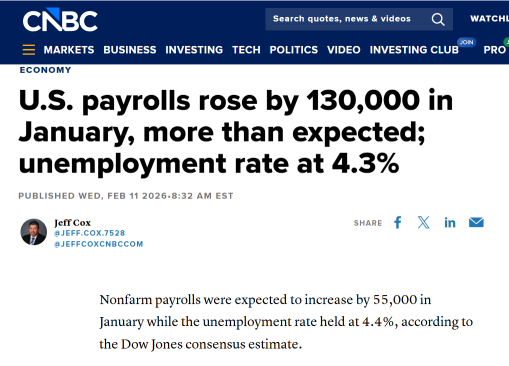Viewport: 509px width, 366px height.
Task: Open the Economy category link
Action: click(x=45, y=70)
